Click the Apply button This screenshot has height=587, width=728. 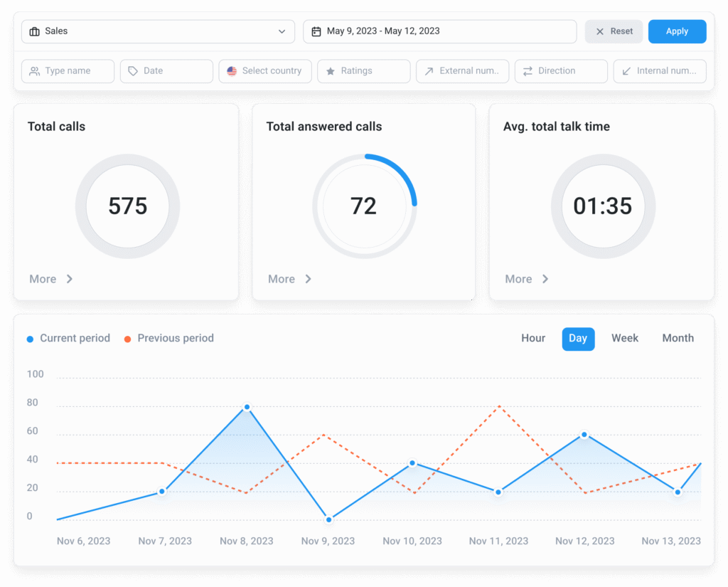coord(676,31)
